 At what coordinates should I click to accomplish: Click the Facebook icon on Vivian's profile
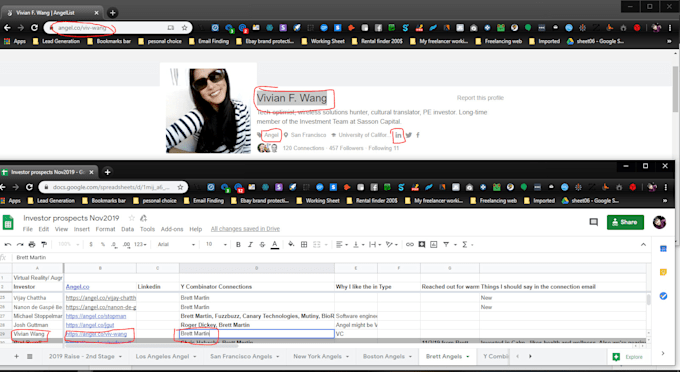418,135
